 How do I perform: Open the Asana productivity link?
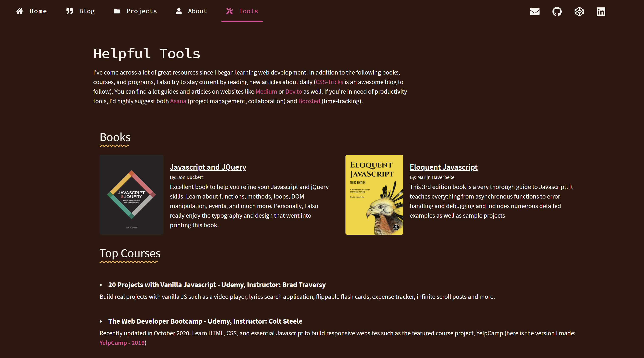[178, 101]
